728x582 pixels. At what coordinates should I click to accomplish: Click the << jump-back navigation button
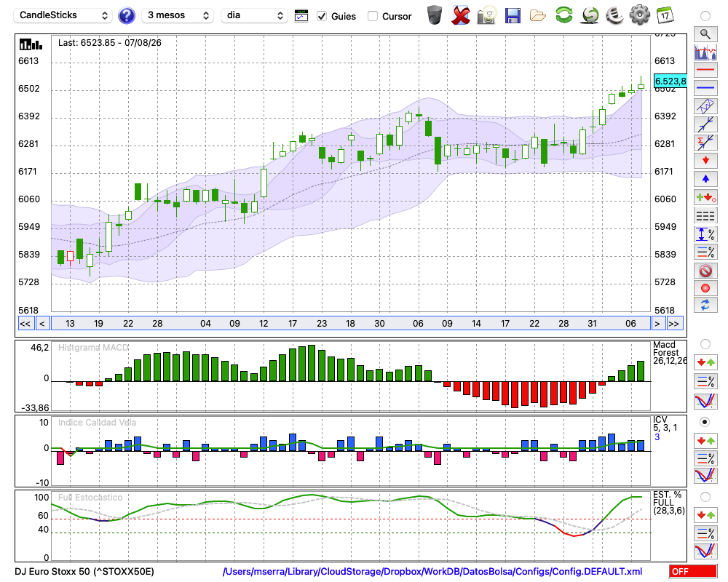click(x=25, y=324)
